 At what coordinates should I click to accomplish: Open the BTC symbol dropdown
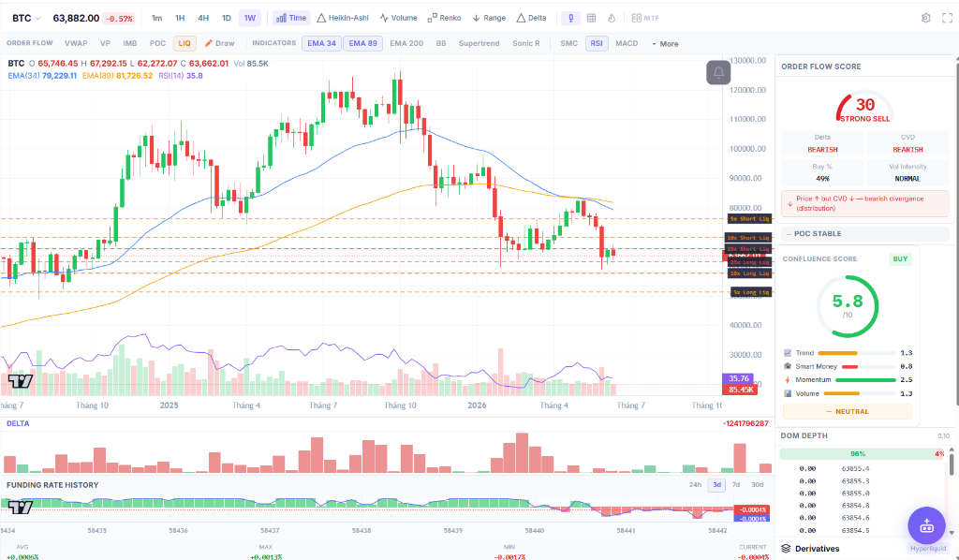click(x=26, y=19)
